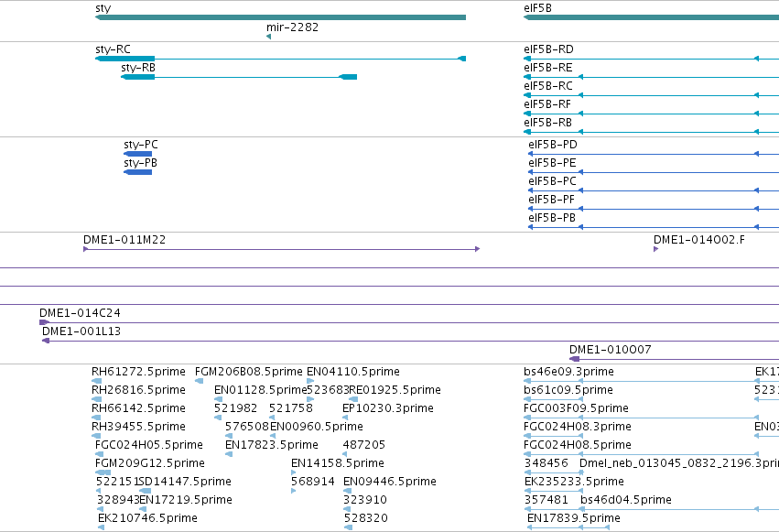Click the FGC024H08.3prime EST label

578,427
